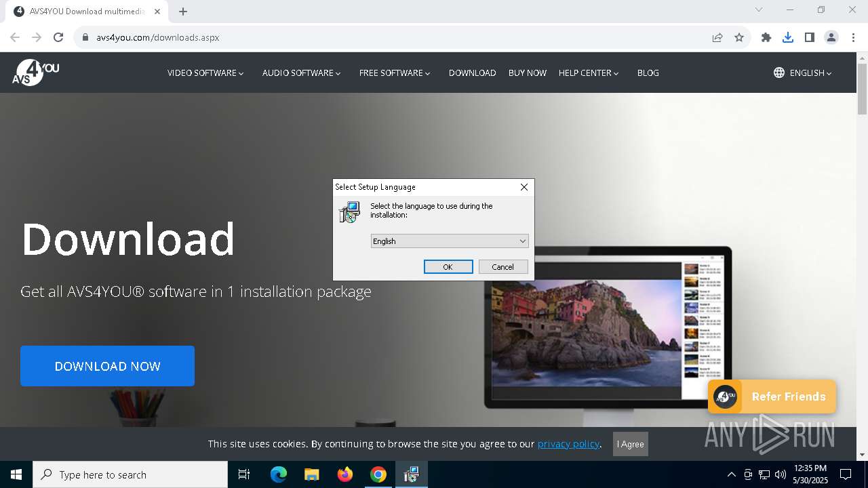Screen dimensions: 868x488
Task: Open Task View on taskbar
Action: (x=244, y=474)
